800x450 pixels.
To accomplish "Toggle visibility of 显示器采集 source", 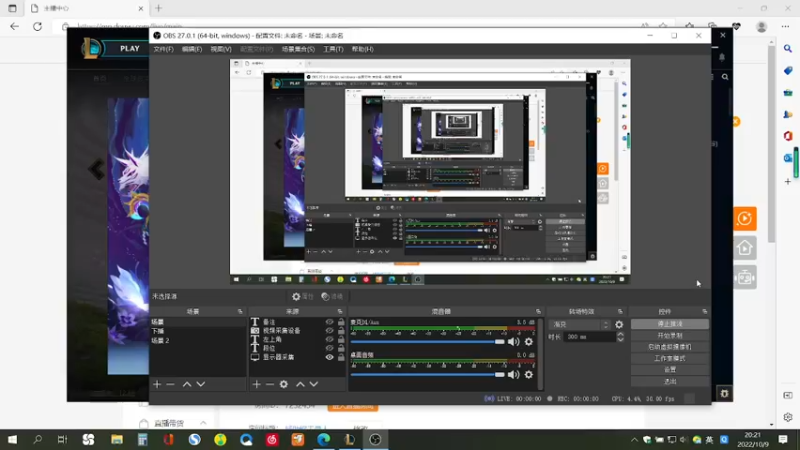I will [x=329, y=357].
